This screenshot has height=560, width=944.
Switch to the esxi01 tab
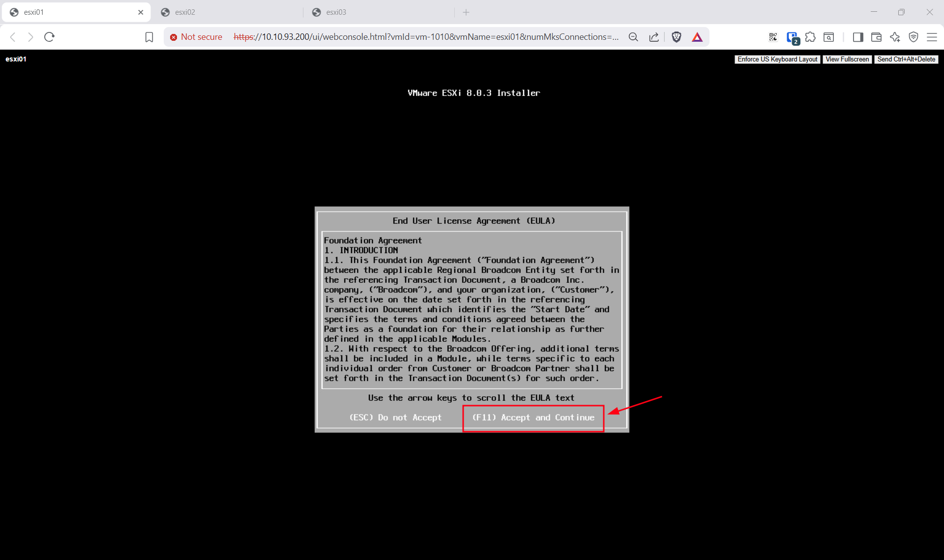point(76,12)
